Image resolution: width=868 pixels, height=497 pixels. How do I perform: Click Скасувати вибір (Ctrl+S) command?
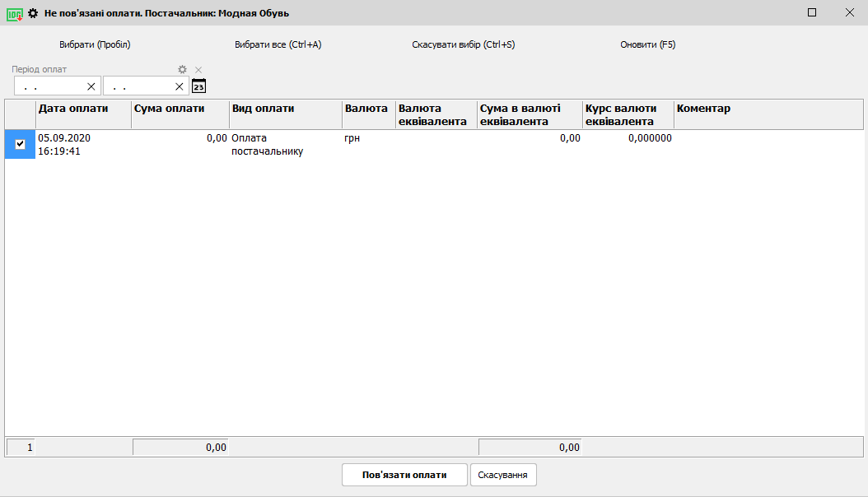tap(463, 44)
